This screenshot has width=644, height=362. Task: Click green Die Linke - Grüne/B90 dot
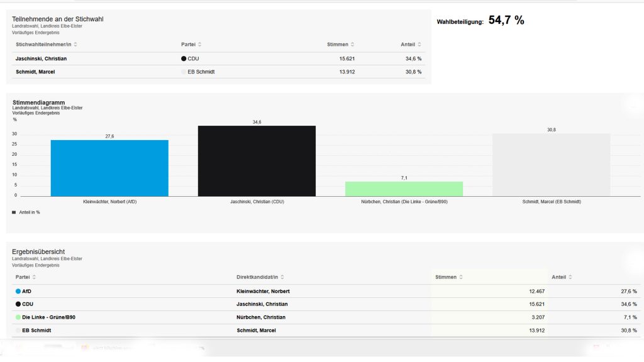tap(18, 317)
